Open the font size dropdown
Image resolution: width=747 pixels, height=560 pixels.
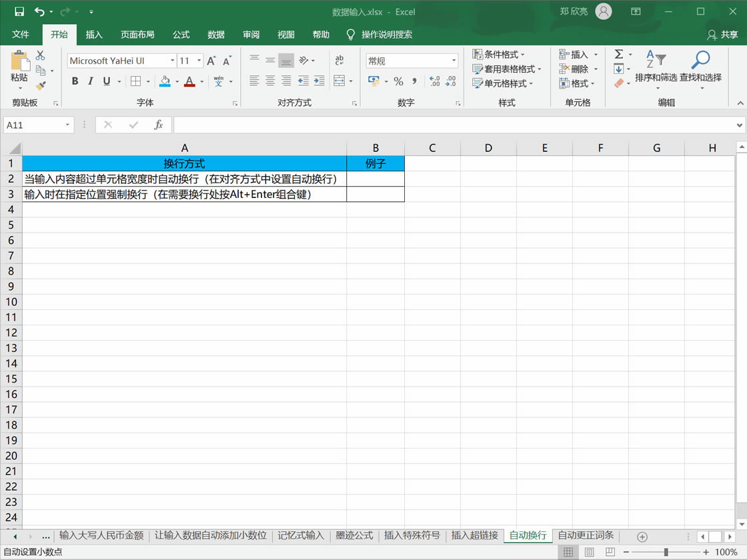pyautogui.click(x=198, y=60)
